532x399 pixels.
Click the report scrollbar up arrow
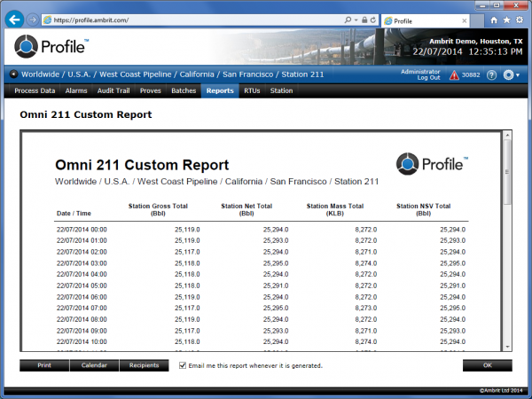pos(507,135)
